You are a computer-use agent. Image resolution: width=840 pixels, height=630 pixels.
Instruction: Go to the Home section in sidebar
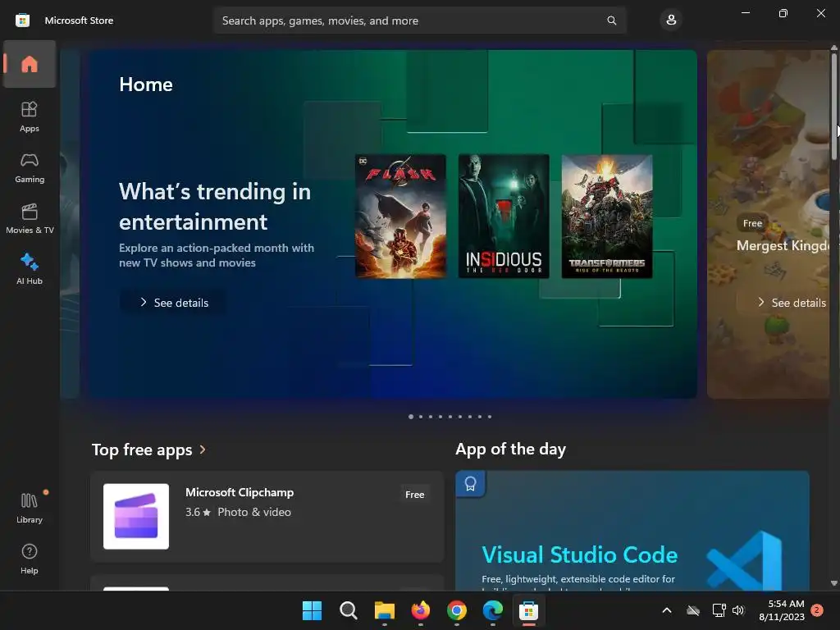(x=30, y=64)
